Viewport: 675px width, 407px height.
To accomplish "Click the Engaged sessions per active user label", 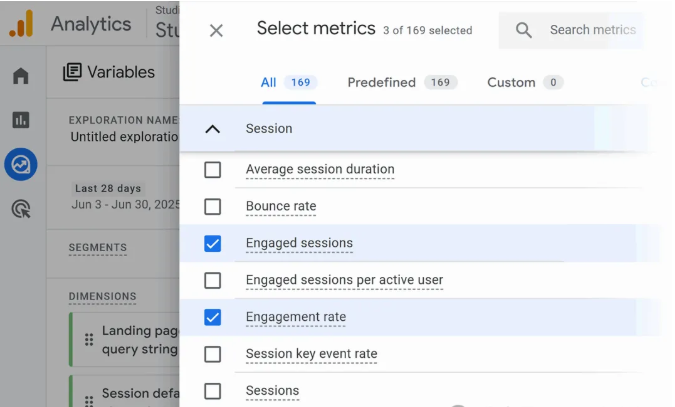I will tap(344, 280).
